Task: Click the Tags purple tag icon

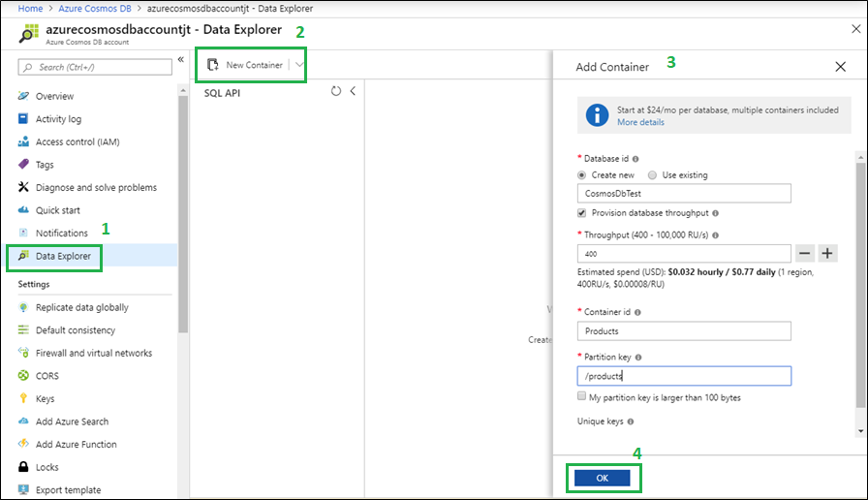Action: tap(23, 164)
